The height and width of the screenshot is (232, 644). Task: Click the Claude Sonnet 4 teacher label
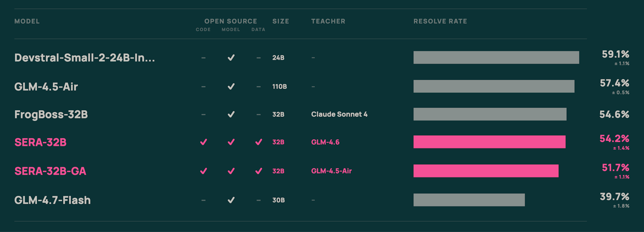tap(339, 114)
